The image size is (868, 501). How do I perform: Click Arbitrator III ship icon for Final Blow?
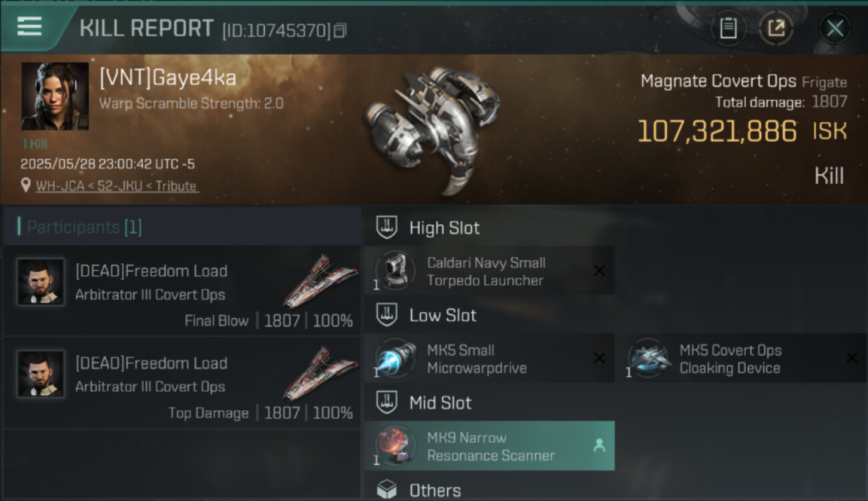pos(320,281)
